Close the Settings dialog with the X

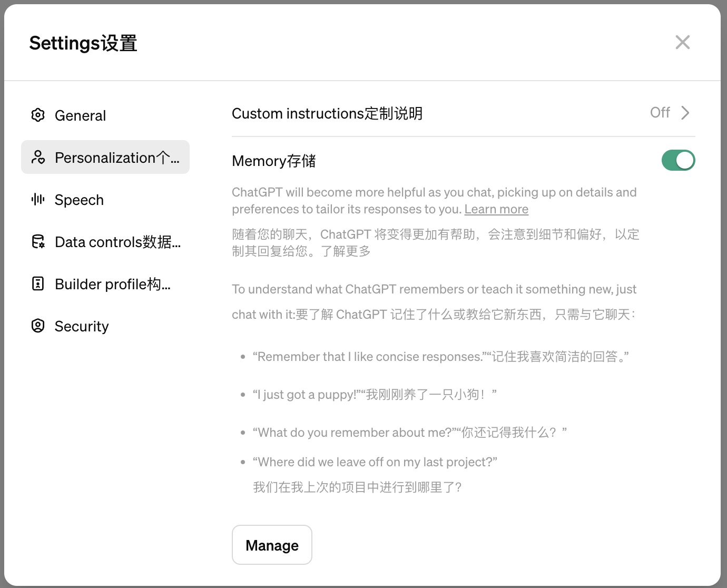coord(683,42)
